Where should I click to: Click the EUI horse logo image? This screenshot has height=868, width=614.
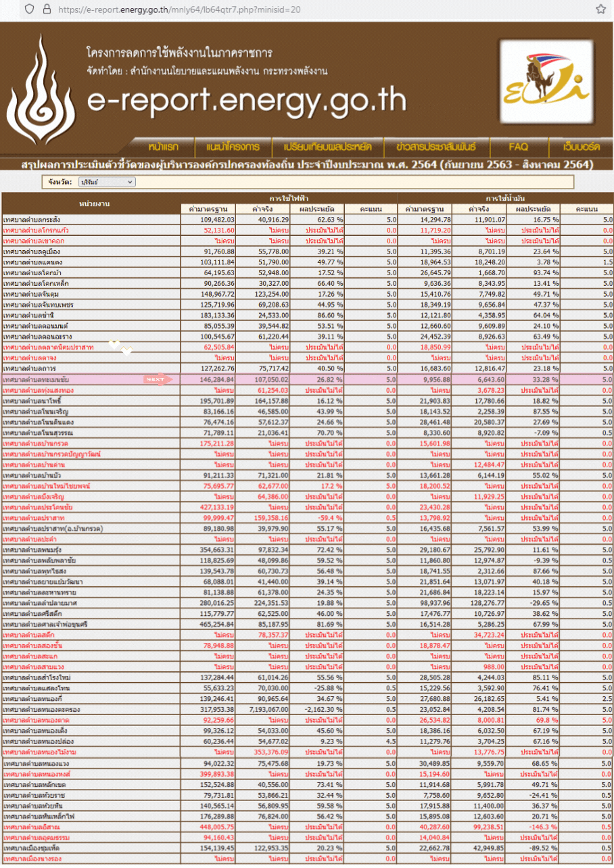pos(547,80)
